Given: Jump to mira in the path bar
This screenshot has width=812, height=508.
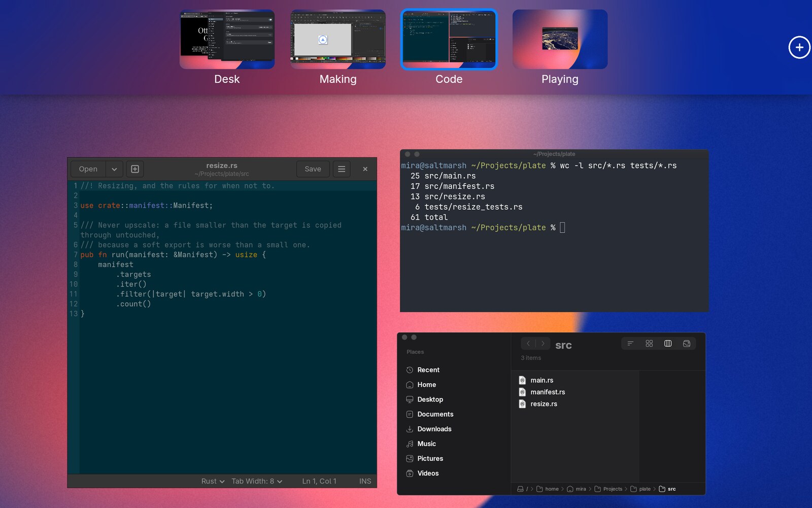Looking at the screenshot, I should click(577, 489).
